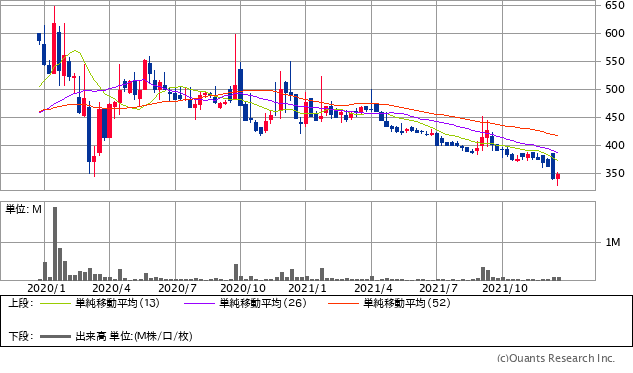The image size is (633, 373).
Task: Click the 550 price axis label
Action: coord(614,61)
